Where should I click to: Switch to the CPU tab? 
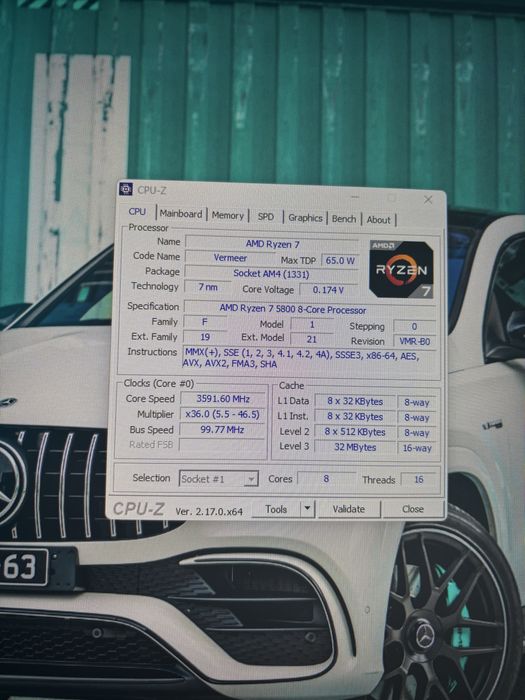(x=137, y=212)
